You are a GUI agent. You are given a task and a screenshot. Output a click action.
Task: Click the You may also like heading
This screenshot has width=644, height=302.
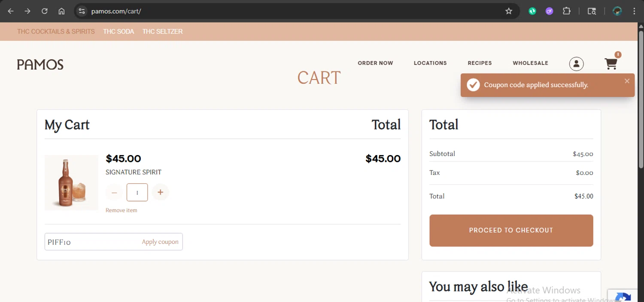point(478,287)
